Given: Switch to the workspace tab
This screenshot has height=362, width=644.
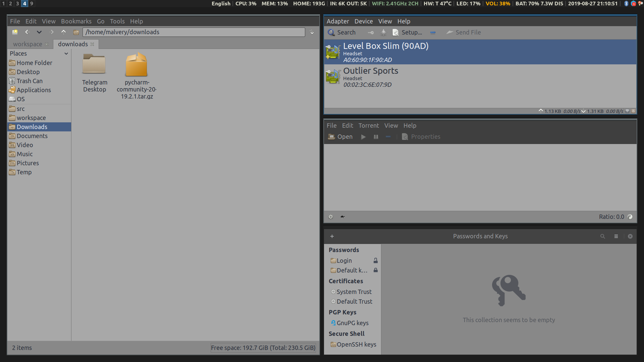Looking at the screenshot, I should coord(28,44).
